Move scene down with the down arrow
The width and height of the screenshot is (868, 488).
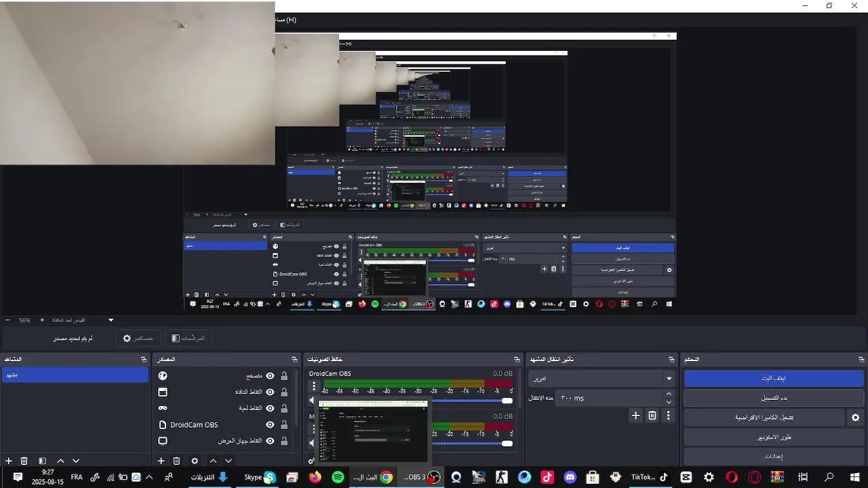tap(76, 461)
